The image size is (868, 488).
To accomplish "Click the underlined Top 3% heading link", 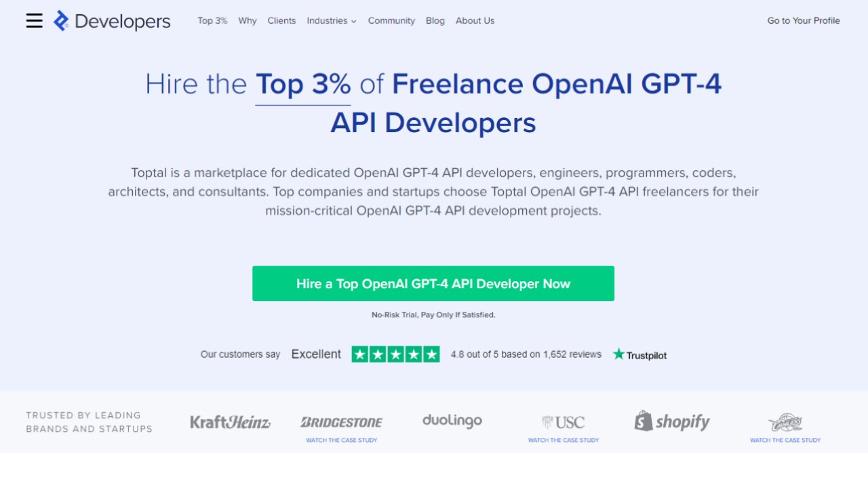I will tap(303, 85).
